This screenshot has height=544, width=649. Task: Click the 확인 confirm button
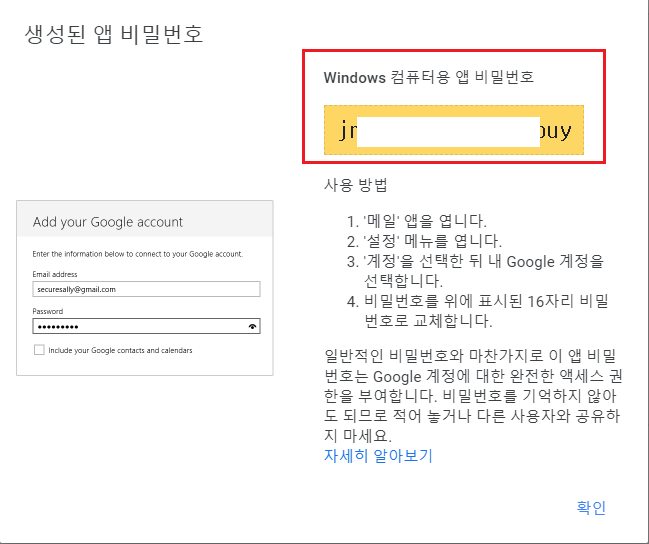click(x=591, y=507)
